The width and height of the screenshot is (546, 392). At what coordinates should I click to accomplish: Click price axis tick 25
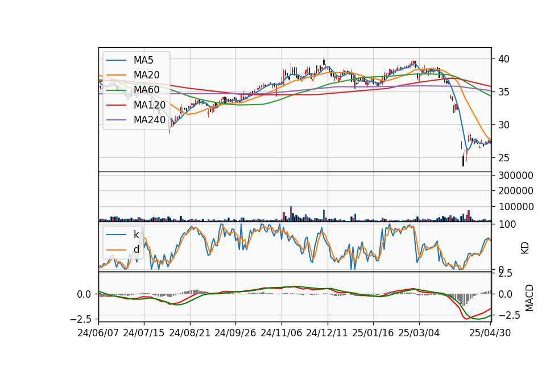click(503, 158)
